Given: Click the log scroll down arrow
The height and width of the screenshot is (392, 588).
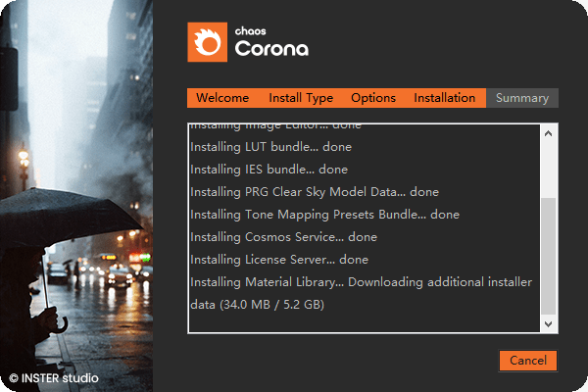Looking at the screenshot, I should coord(548,323).
